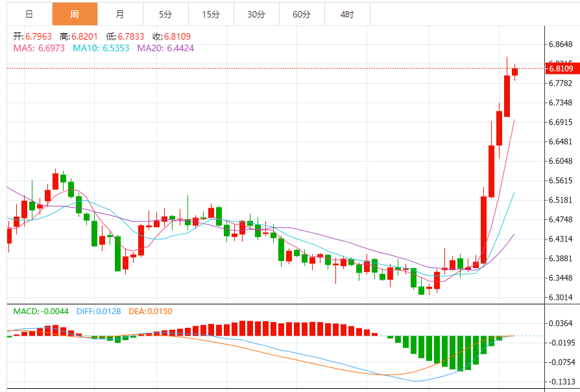This screenshot has width=580, height=392.
Task: Click the MA5 6.6973 indicator label
Action: pyautogui.click(x=39, y=48)
